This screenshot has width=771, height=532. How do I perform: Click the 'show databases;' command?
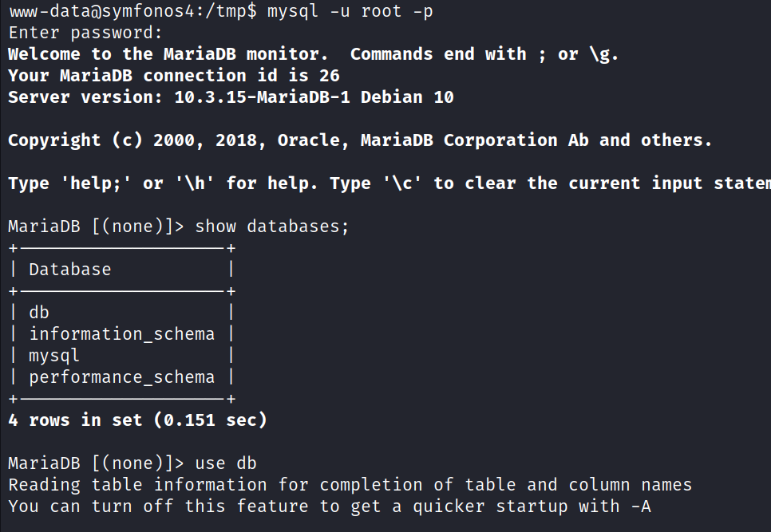272,227
